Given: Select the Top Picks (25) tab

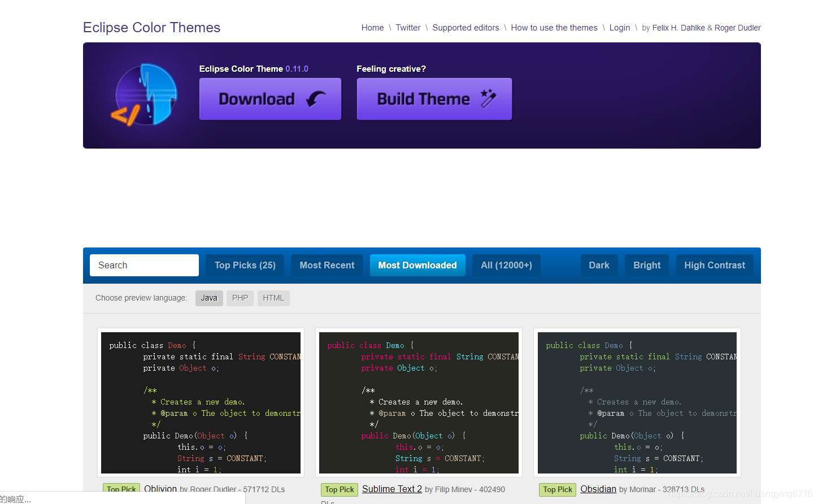Looking at the screenshot, I should tap(245, 265).
